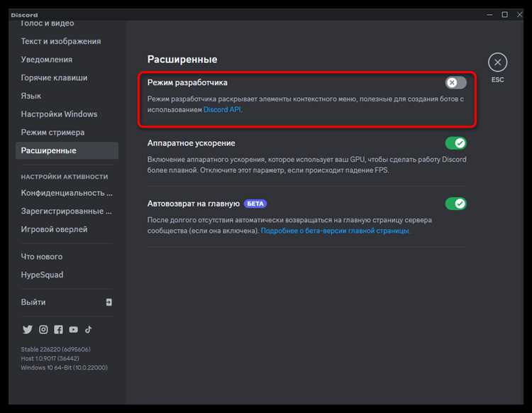Open Текст и изображения settings
The width and height of the screenshot is (532, 413).
[x=61, y=41]
